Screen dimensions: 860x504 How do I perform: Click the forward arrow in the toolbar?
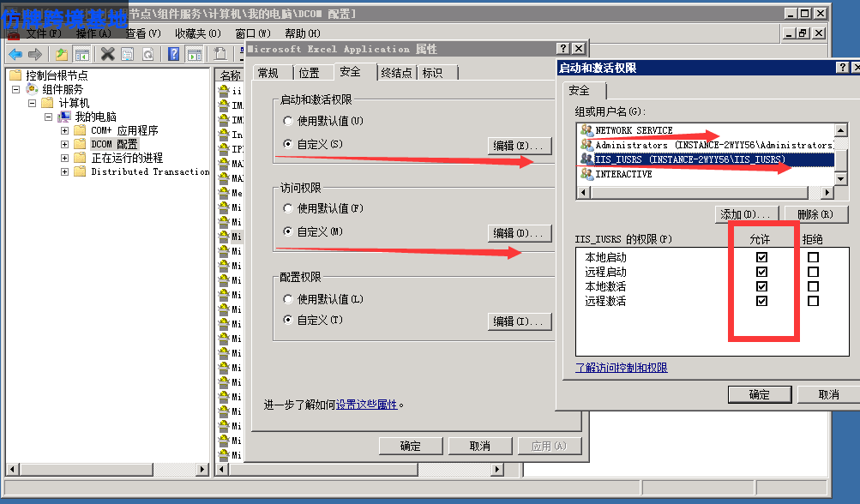click(35, 54)
